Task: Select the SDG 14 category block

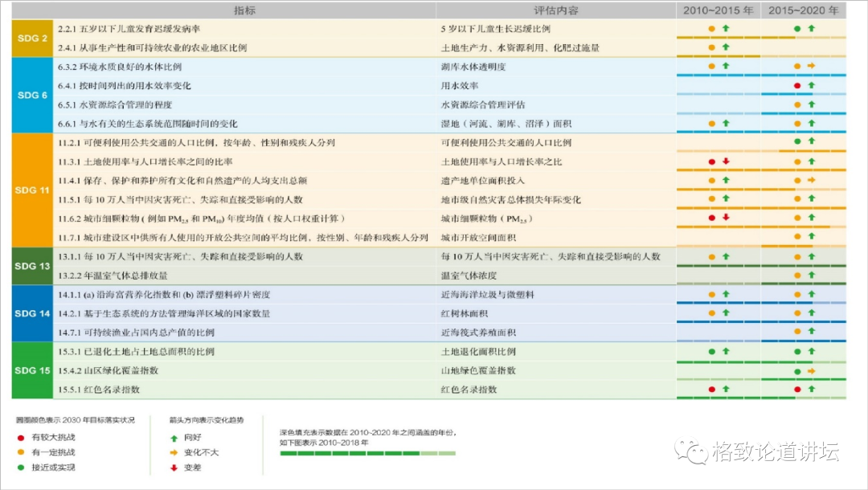Action: 32,313
